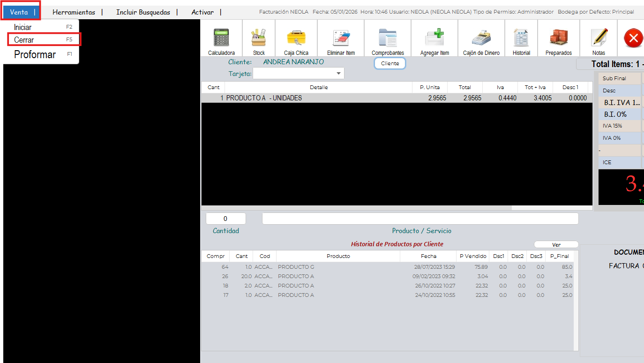Expand the Tarjeta dropdown
The width and height of the screenshot is (644, 363).
338,74
